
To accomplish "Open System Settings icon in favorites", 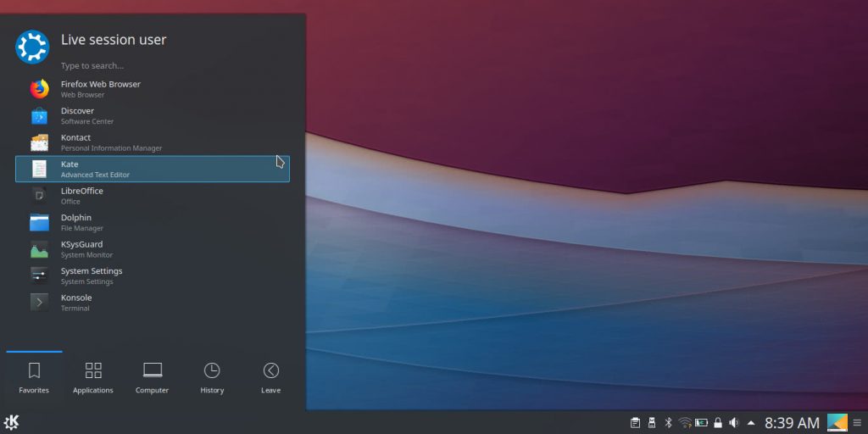I will coord(39,275).
